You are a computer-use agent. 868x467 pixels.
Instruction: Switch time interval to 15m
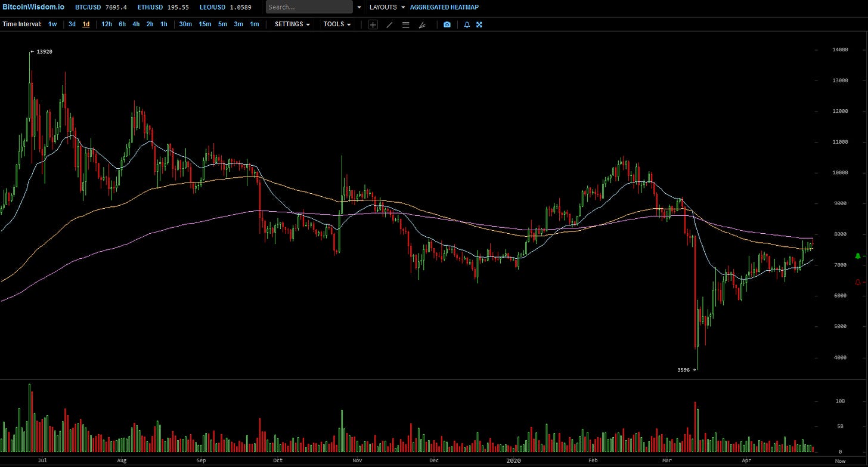pos(204,24)
